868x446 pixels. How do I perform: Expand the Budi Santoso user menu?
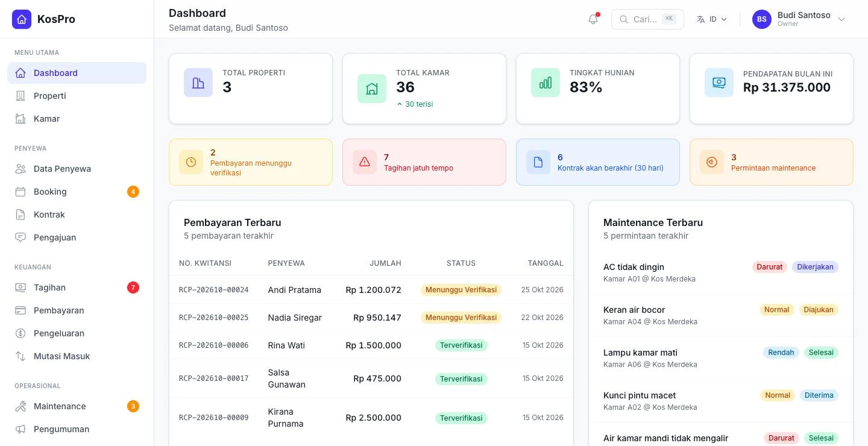799,19
